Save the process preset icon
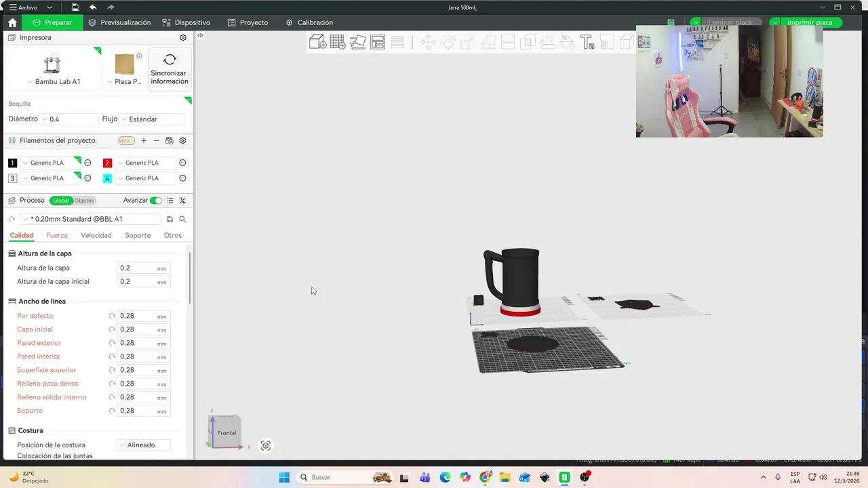 [170, 220]
